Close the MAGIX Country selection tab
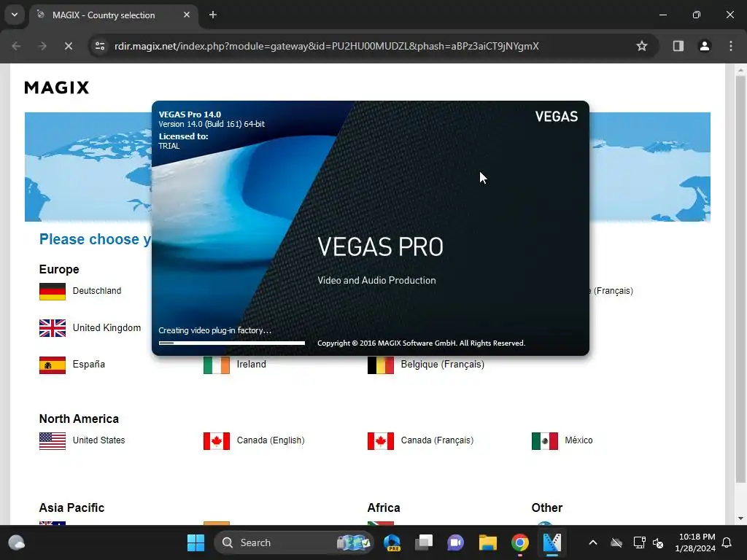 pos(187,15)
